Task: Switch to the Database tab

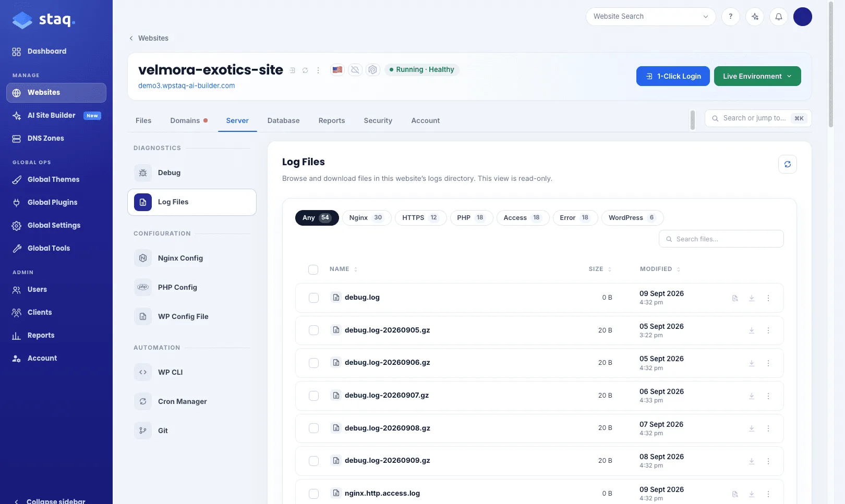Action: point(283,120)
